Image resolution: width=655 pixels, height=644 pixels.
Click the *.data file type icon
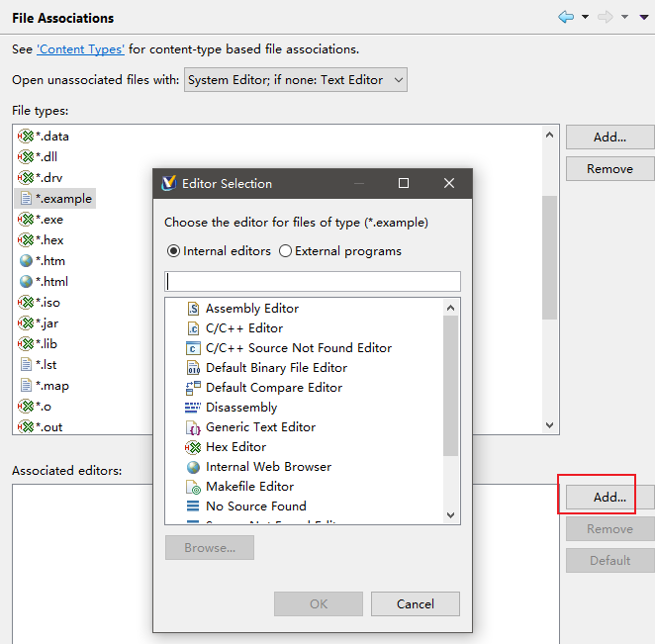[x=26, y=137]
